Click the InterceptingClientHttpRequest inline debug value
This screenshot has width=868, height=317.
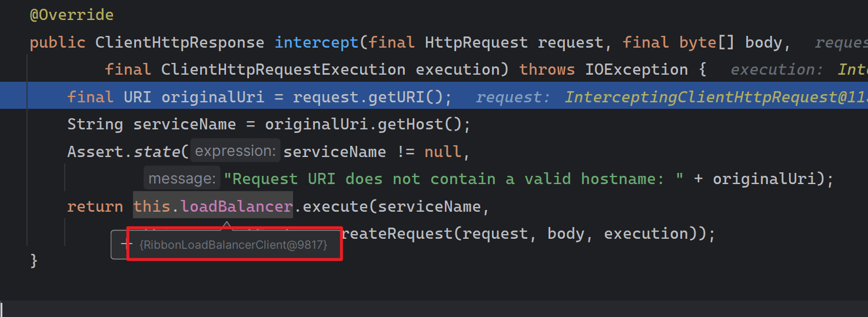pyautogui.click(x=716, y=97)
